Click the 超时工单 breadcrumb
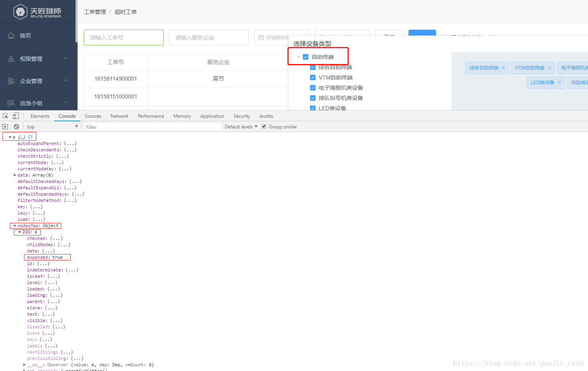The height and width of the screenshot is (371, 588). pyautogui.click(x=126, y=12)
